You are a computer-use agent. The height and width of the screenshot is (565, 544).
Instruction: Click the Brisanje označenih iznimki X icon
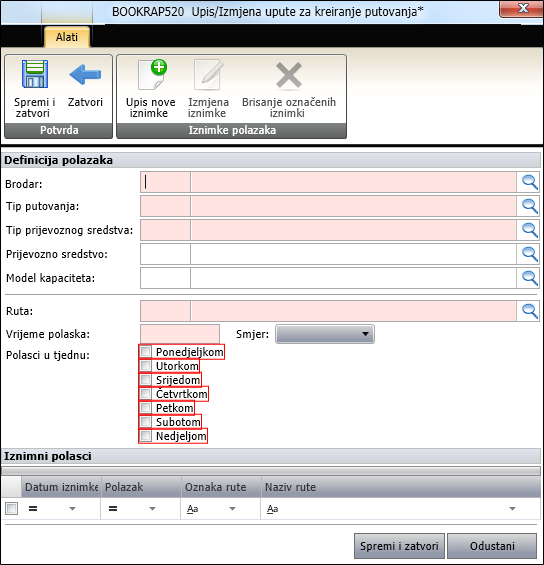coord(289,75)
